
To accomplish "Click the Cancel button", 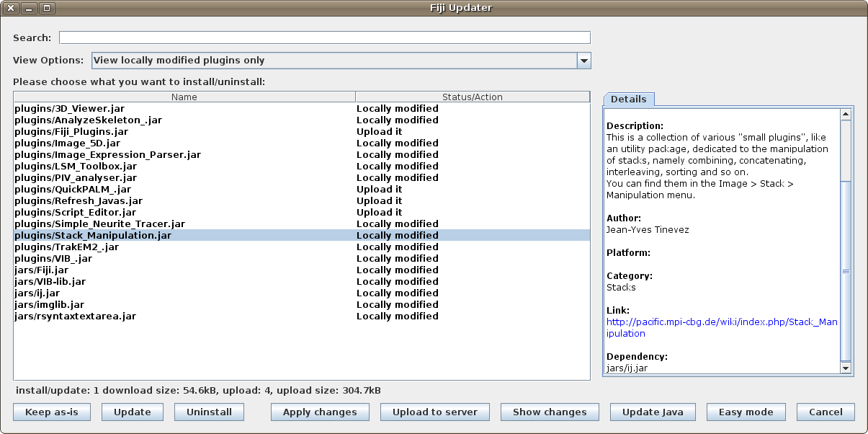I will click(826, 412).
